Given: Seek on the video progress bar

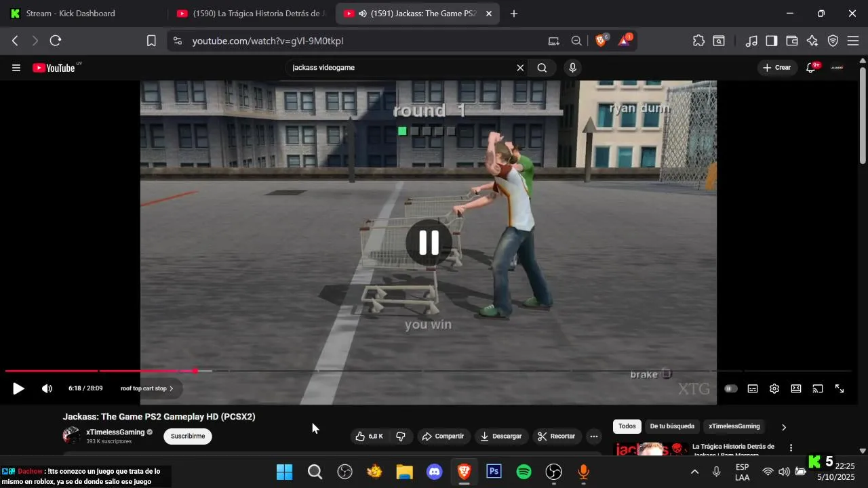Looking at the screenshot, I should [429, 371].
